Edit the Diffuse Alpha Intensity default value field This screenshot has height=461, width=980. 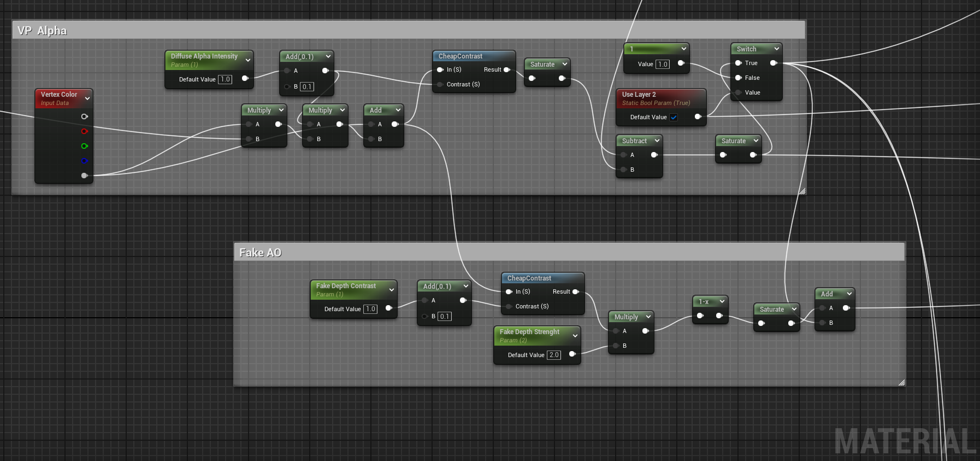click(x=225, y=79)
